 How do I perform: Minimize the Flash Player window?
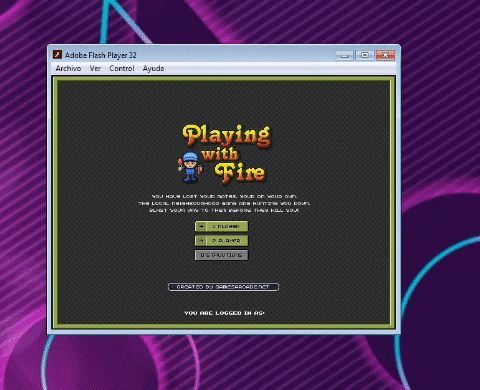click(344, 55)
